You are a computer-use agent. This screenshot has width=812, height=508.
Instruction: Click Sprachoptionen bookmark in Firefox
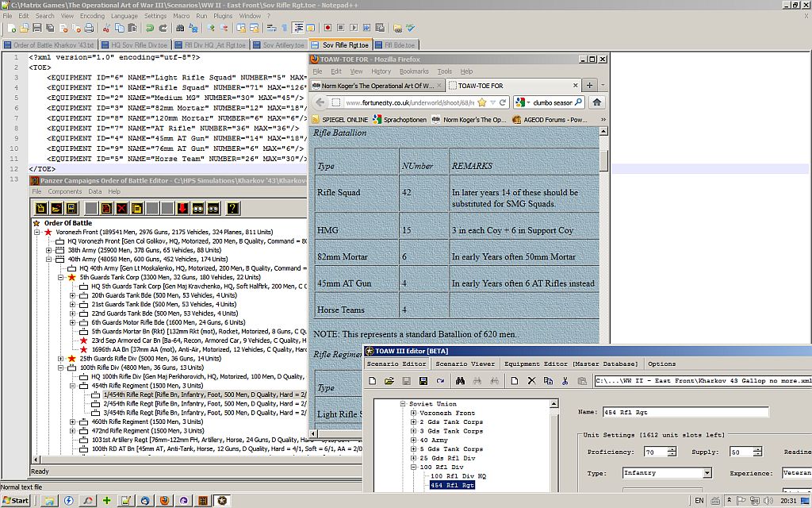coord(400,120)
